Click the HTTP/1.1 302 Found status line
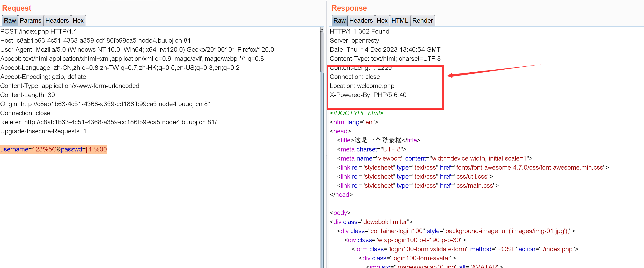Viewport: 644px width, 268px height. pos(360,32)
